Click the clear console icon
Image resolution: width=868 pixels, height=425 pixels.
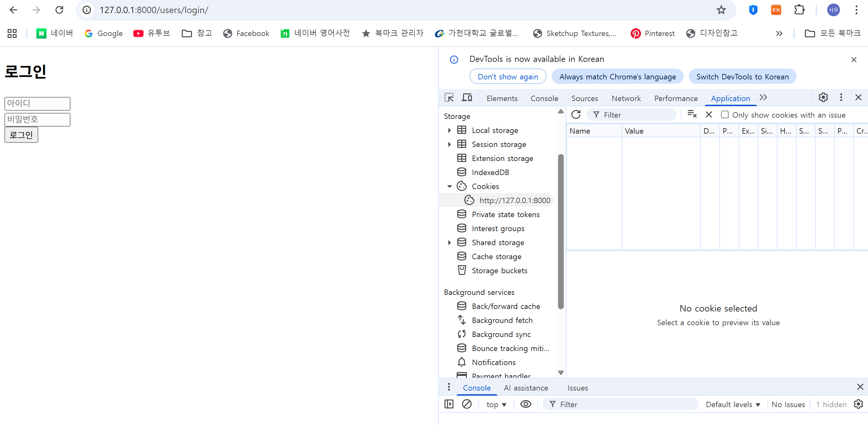click(467, 404)
